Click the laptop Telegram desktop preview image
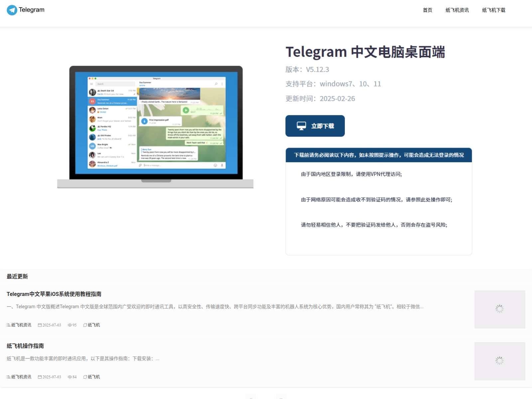The image size is (532, 399). coord(155,127)
